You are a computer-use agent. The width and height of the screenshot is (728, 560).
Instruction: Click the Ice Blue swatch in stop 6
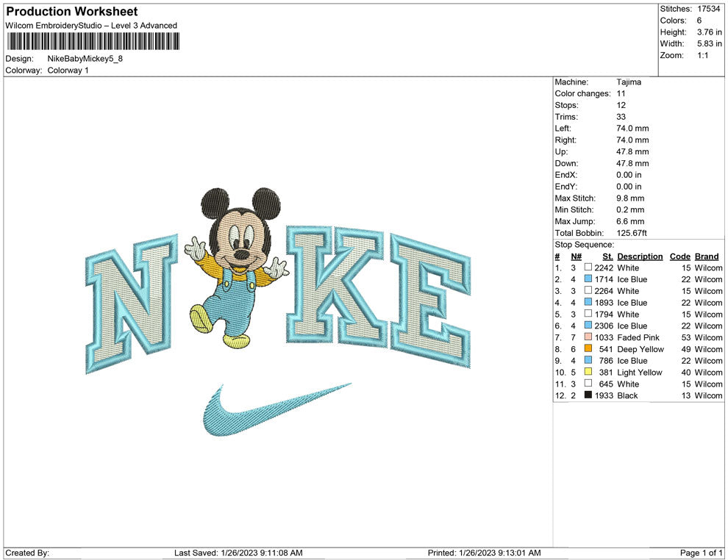[x=588, y=326]
